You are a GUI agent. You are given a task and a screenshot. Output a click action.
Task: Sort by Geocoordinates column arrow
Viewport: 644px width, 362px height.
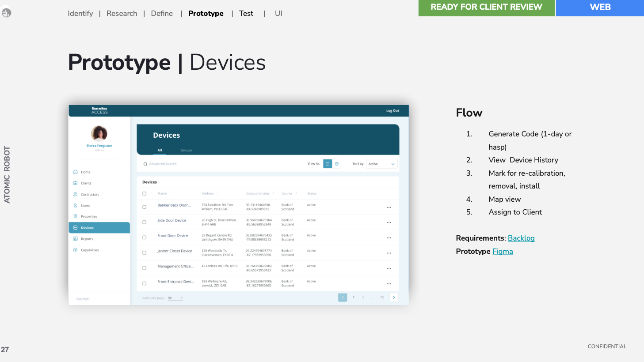(x=274, y=193)
